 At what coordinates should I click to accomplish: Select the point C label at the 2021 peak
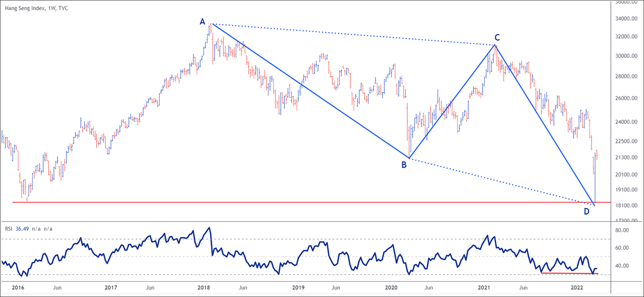pyautogui.click(x=497, y=37)
